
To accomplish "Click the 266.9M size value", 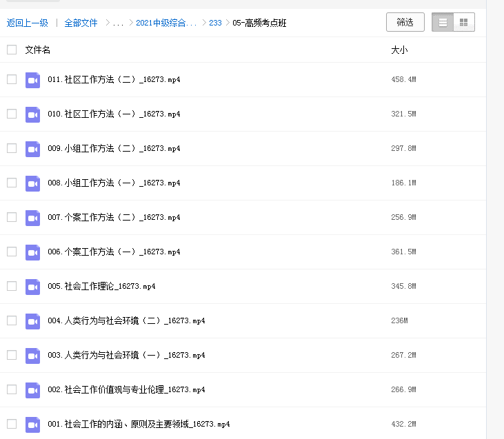I will 403,389.
